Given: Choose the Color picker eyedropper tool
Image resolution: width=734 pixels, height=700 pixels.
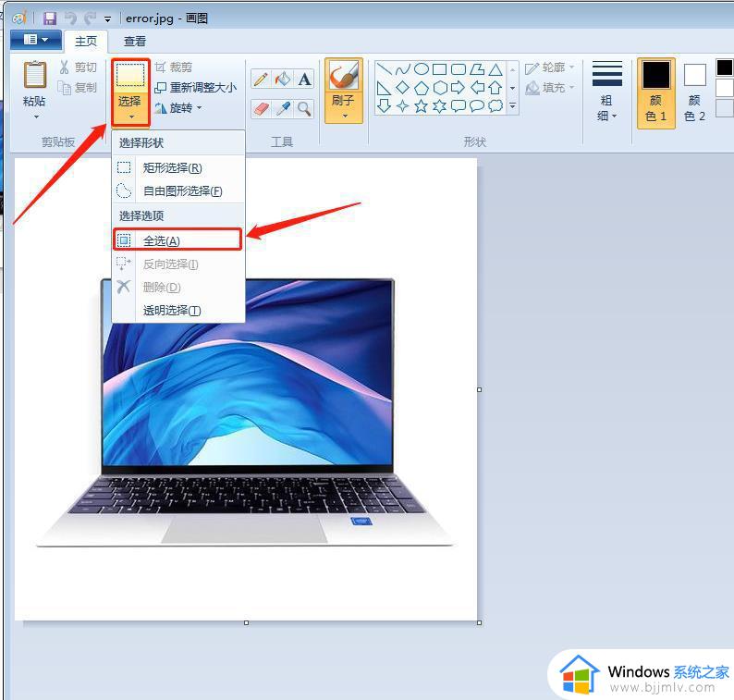Looking at the screenshot, I should point(283,109).
